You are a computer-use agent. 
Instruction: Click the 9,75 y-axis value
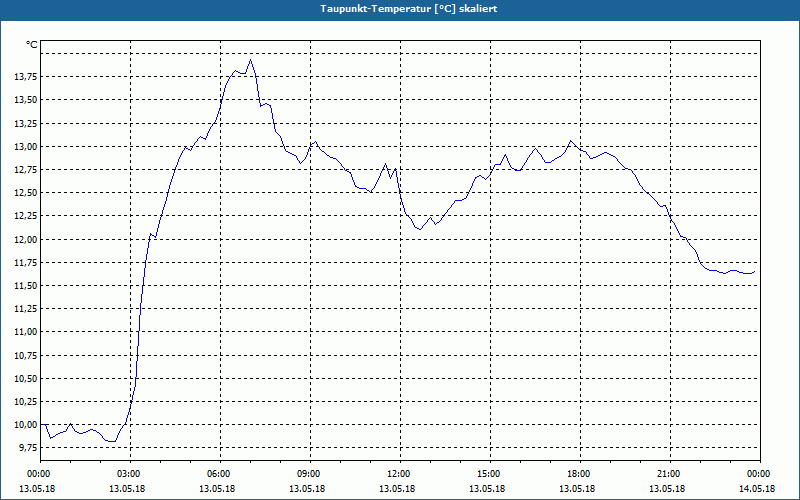(29, 448)
